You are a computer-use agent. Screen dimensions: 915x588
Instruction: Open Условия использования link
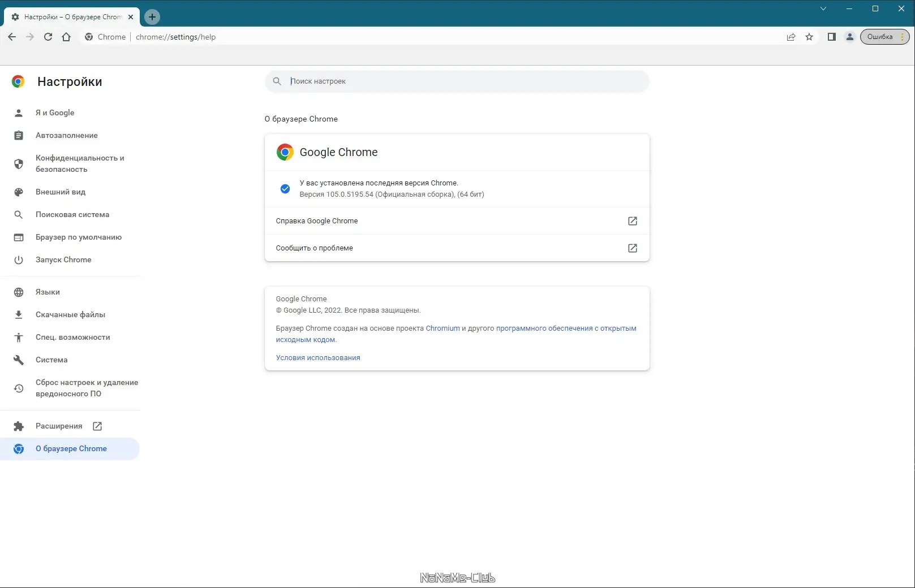tap(318, 357)
